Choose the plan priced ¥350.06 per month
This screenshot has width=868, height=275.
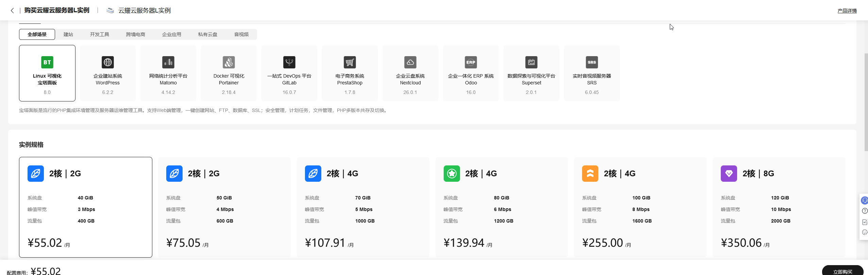point(779,207)
